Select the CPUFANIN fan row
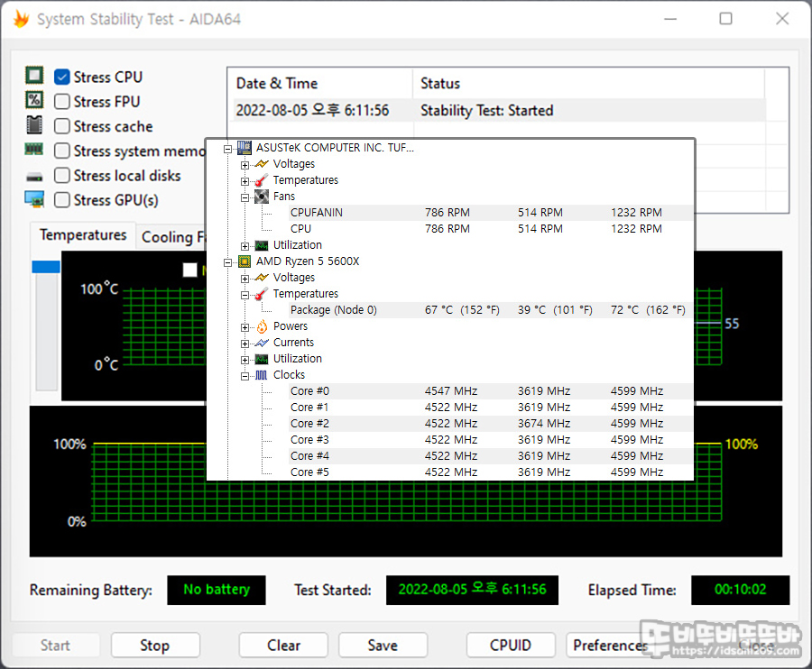Image resolution: width=812 pixels, height=669 pixels. [491, 213]
